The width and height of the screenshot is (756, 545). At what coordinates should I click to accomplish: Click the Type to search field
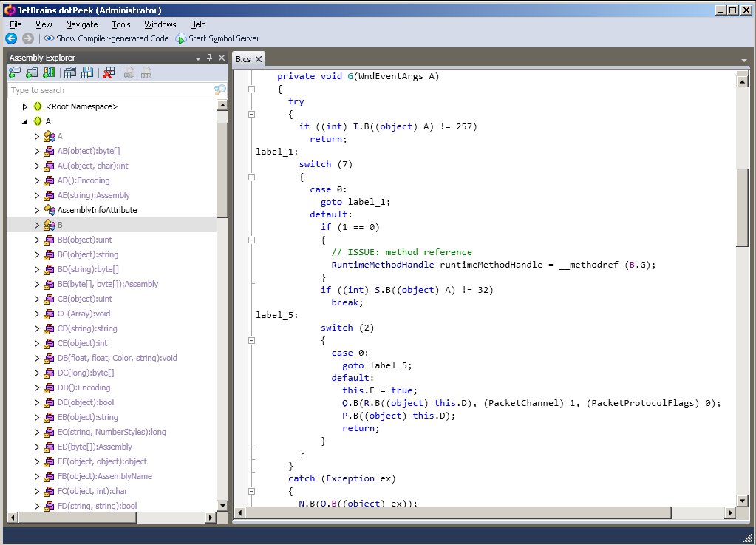pos(111,90)
